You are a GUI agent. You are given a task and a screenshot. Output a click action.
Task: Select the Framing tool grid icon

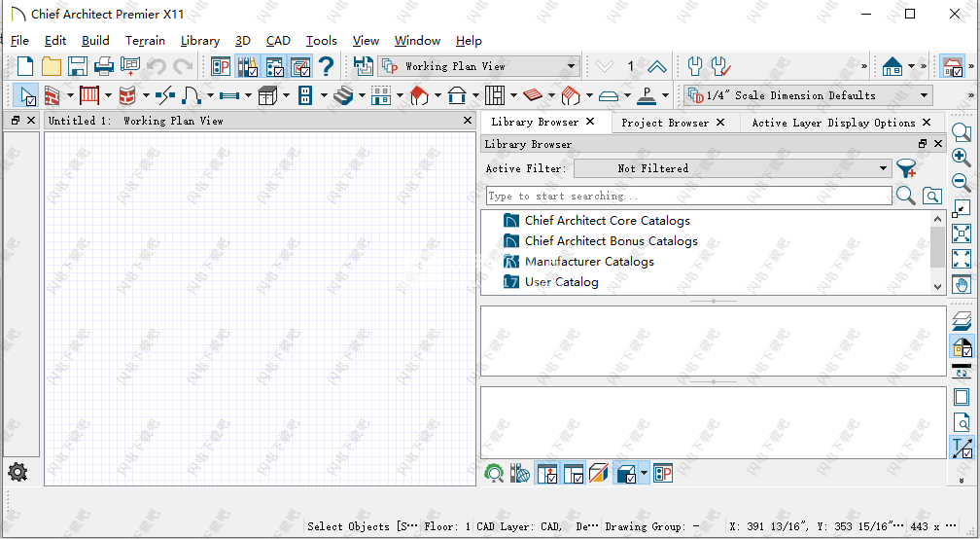coord(494,95)
